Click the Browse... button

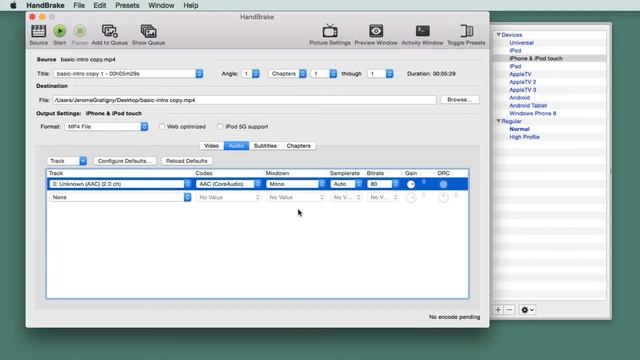(460, 100)
